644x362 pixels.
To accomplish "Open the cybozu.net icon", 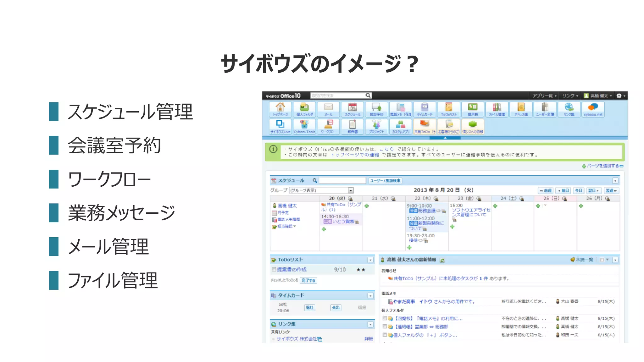I will coord(593,109).
